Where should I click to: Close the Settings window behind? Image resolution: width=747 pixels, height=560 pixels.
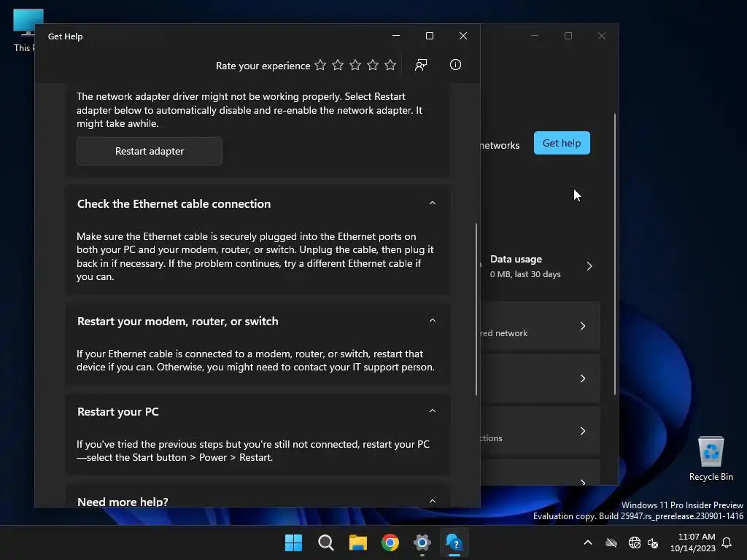(x=602, y=36)
